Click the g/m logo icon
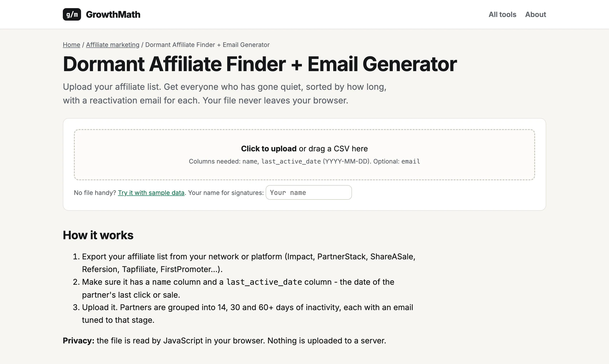This screenshot has height=364, width=609. (72, 14)
